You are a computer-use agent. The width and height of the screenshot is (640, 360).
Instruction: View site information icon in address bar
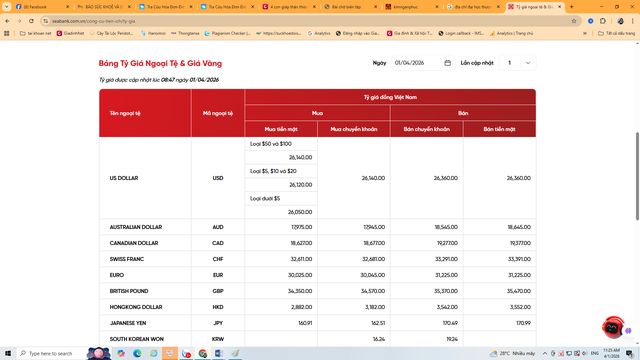(46, 21)
